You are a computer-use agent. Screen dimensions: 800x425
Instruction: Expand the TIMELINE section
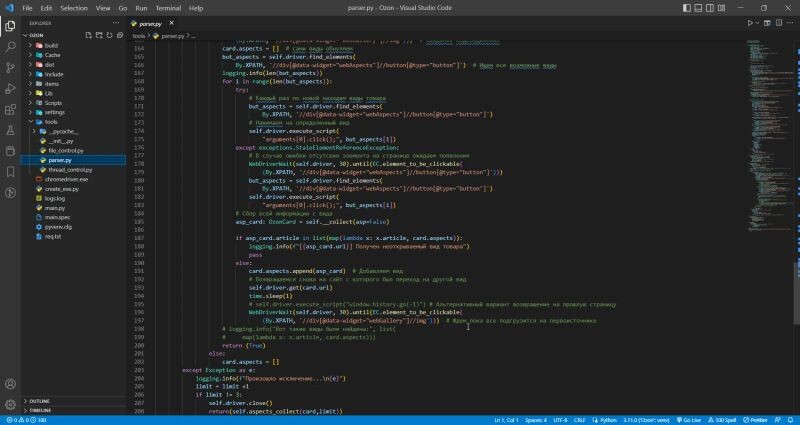click(x=40, y=410)
